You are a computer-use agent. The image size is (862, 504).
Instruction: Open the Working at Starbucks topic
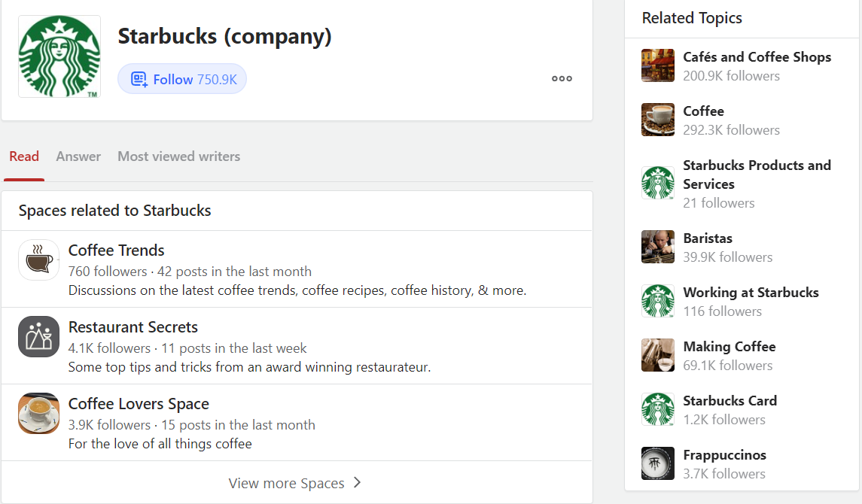pyautogui.click(x=751, y=293)
